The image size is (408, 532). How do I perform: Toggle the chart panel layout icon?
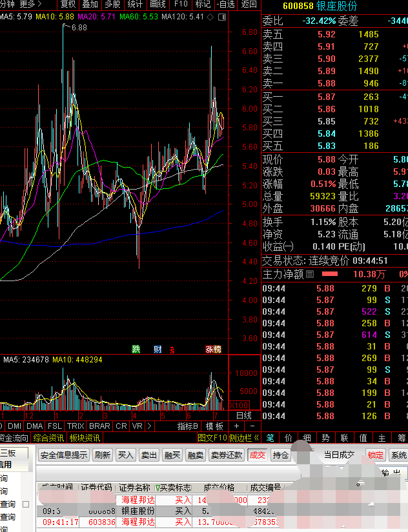(222, 17)
